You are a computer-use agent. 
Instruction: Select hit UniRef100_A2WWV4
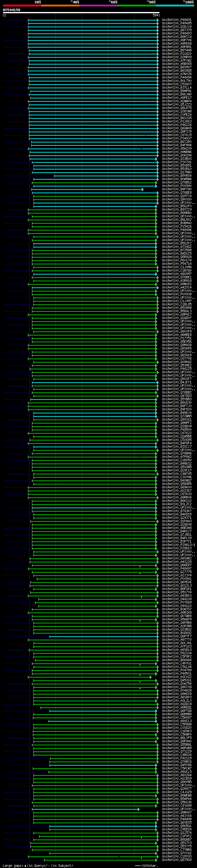[x=176, y=101]
